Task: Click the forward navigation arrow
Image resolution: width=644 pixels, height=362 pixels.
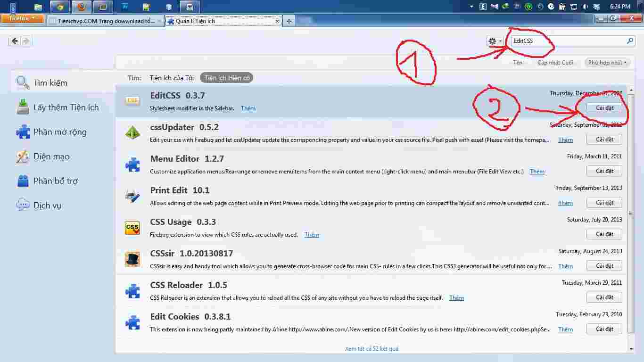Action: 26,41
